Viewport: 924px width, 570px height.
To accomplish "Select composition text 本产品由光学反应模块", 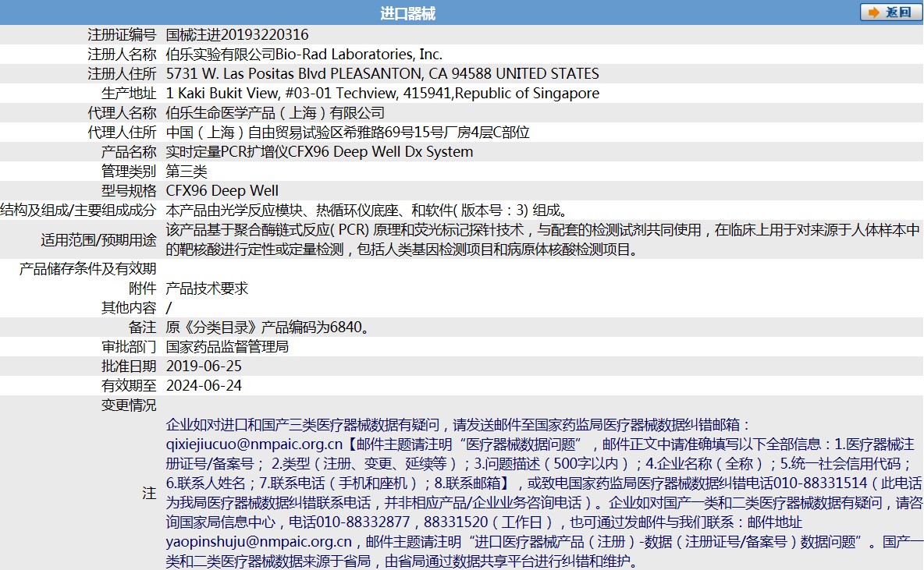I will click(x=234, y=211).
